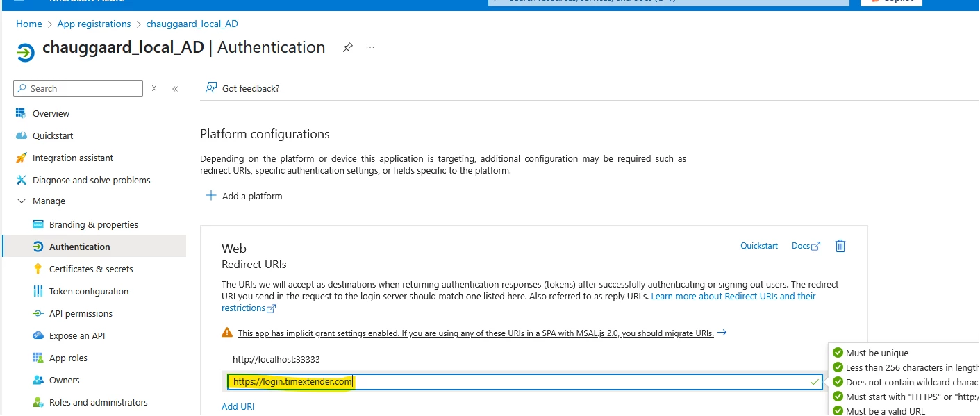Click the App roles icon
Viewport: 980px width, 416px height.
coord(38,358)
